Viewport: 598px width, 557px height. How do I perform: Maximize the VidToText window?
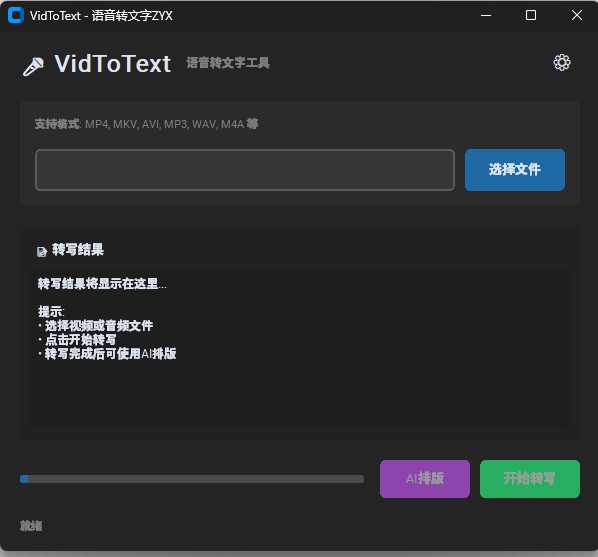pyautogui.click(x=531, y=15)
